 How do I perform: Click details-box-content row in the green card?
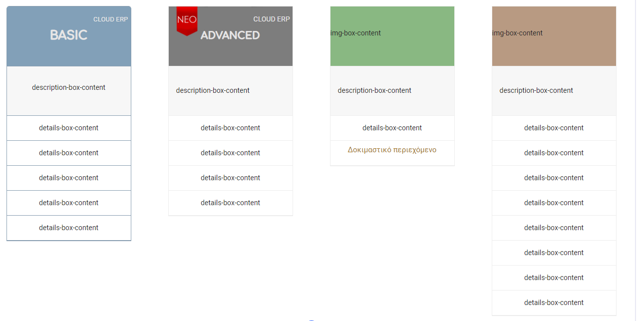392,128
